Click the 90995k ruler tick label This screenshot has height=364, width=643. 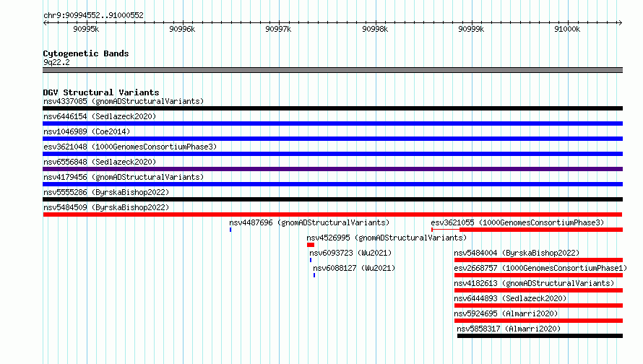coord(86,29)
